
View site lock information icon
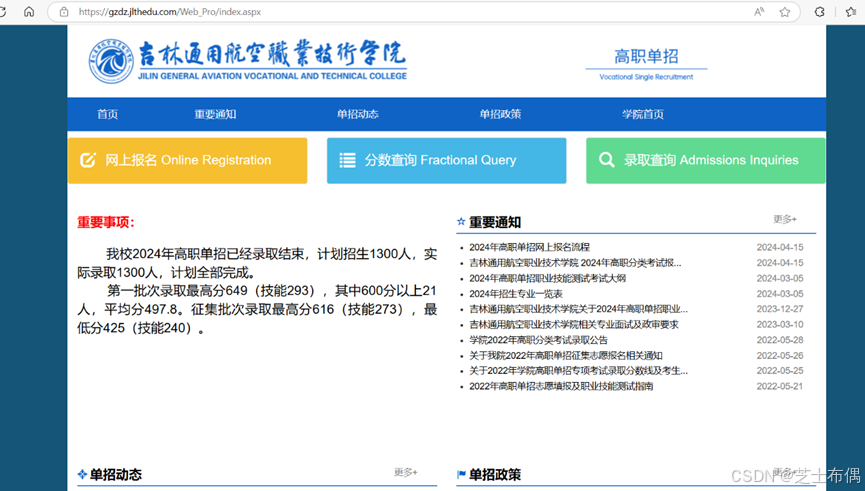64,12
